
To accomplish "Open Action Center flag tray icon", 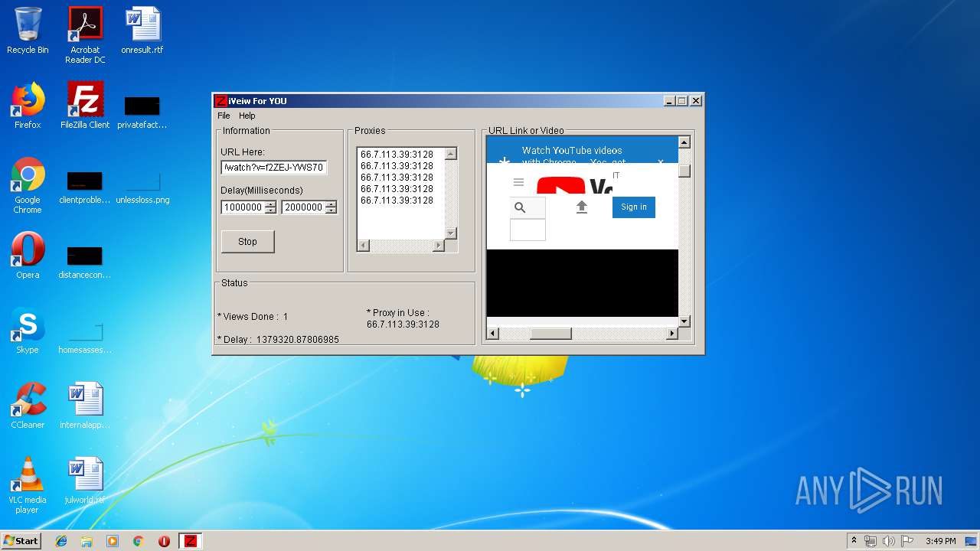I will (x=907, y=541).
